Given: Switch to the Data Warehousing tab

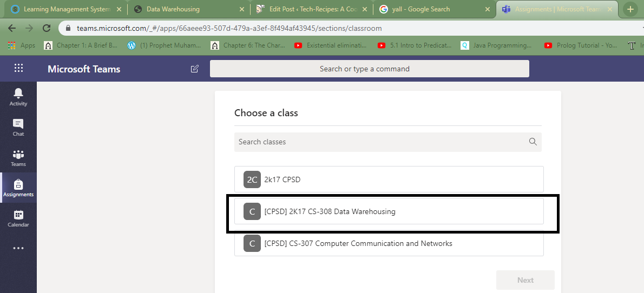Looking at the screenshot, I should click(188, 9).
